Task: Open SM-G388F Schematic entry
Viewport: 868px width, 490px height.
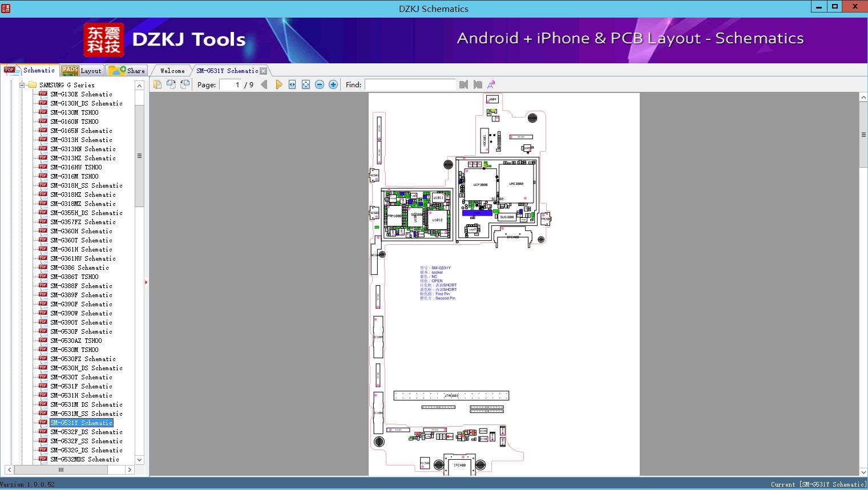Action: point(81,286)
